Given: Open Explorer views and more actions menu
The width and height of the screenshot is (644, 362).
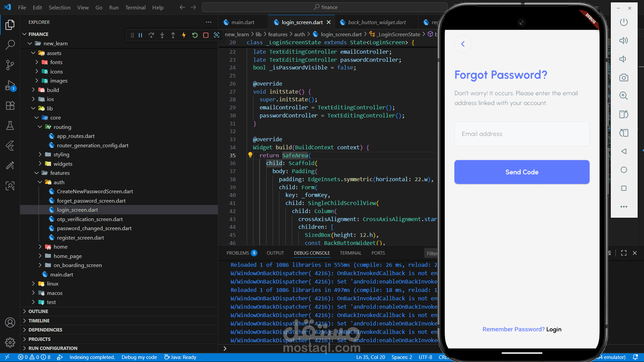Looking at the screenshot, I should (208, 22).
